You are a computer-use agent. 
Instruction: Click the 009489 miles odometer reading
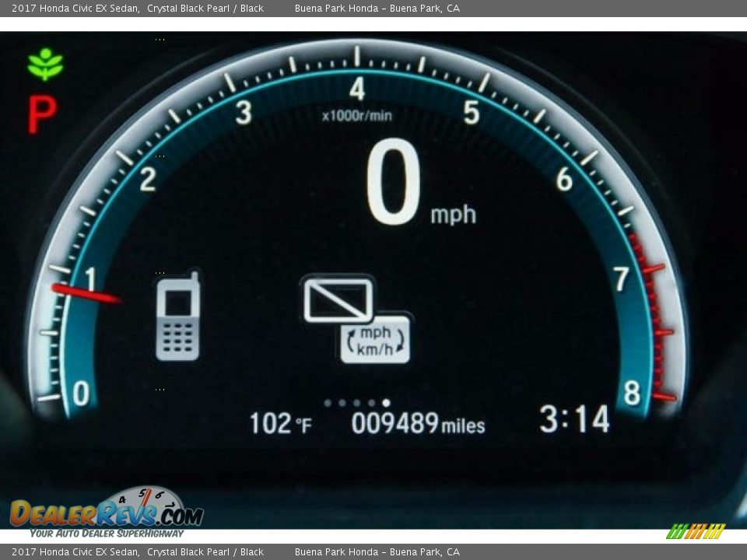pyautogui.click(x=418, y=423)
